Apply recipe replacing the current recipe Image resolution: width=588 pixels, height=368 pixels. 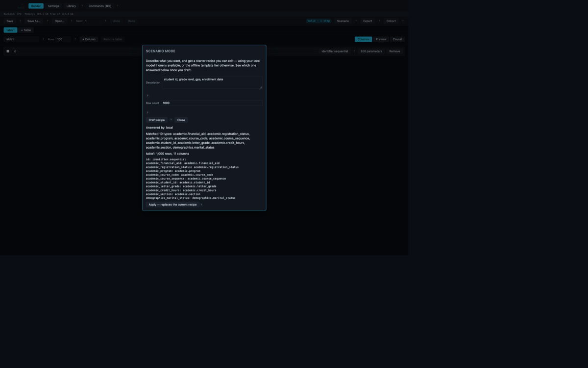172,205
